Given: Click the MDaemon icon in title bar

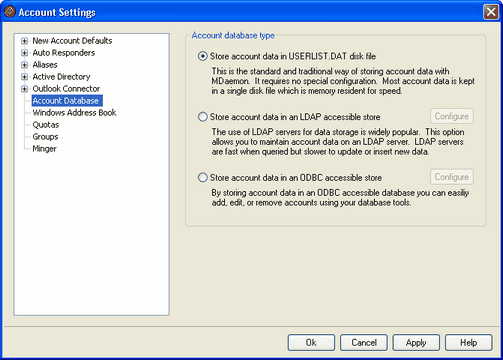Looking at the screenshot, I should [x=10, y=12].
